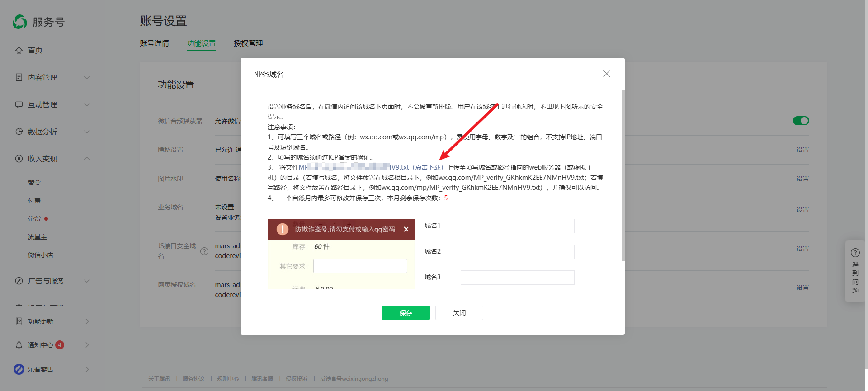Image resolution: width=868 pixels, height=391 pixels.
Task: Click the 关闭 button in the dialog
Action: [459, 313]
